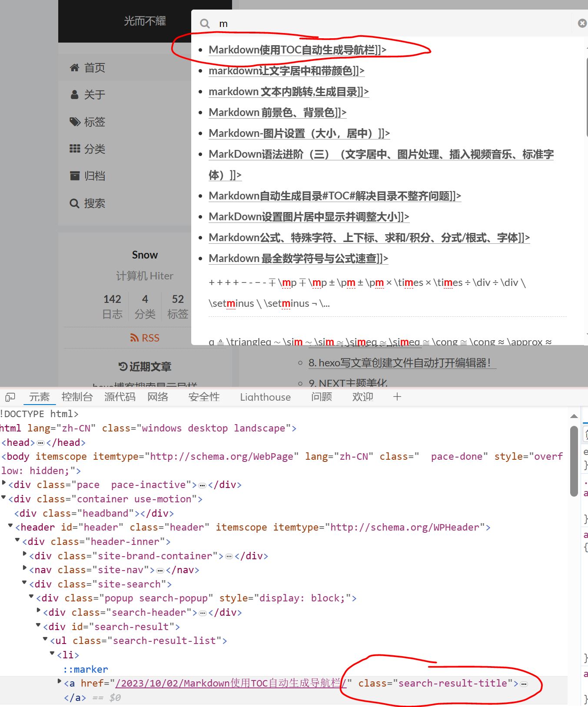Viewport: 588px width, 707px height.
Task: Expand the head element ellipsis
Action: (40, 443)
